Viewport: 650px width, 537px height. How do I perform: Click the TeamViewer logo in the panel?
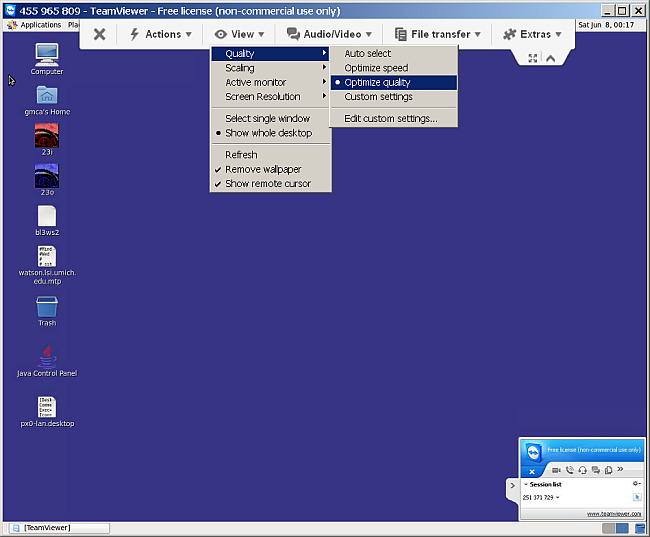pos(534,452)
